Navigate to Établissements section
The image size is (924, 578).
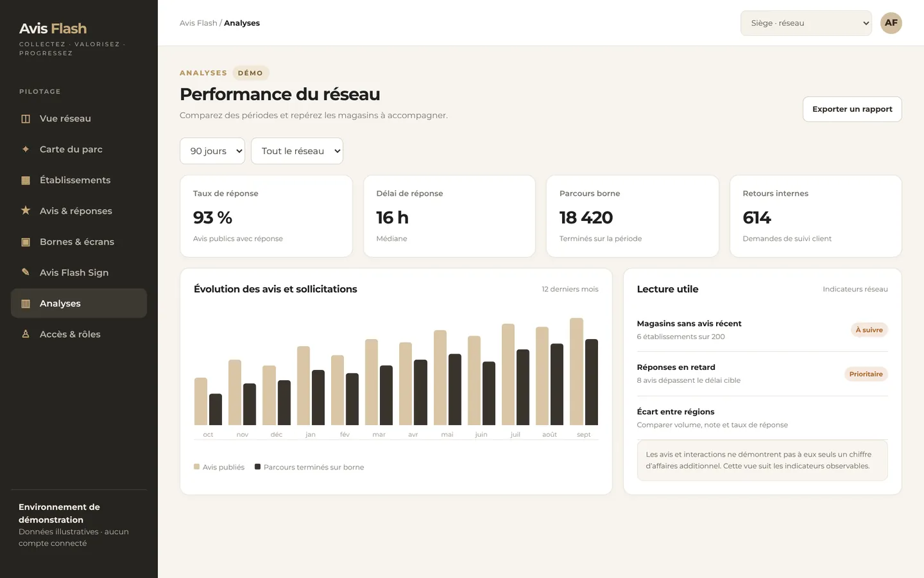(79, 180)
